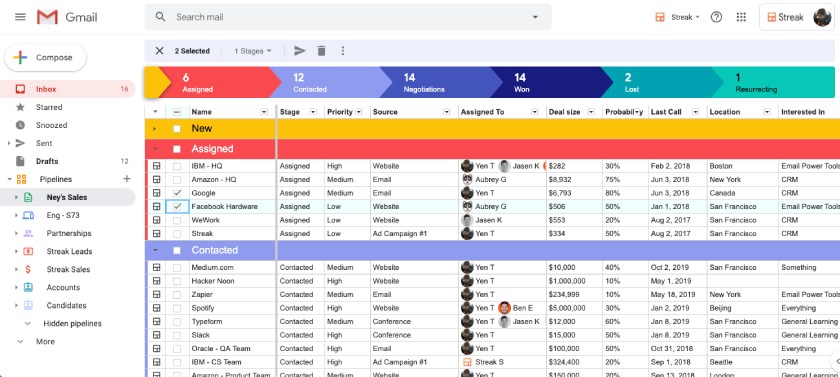Click the Compose button

pos(46,57)
